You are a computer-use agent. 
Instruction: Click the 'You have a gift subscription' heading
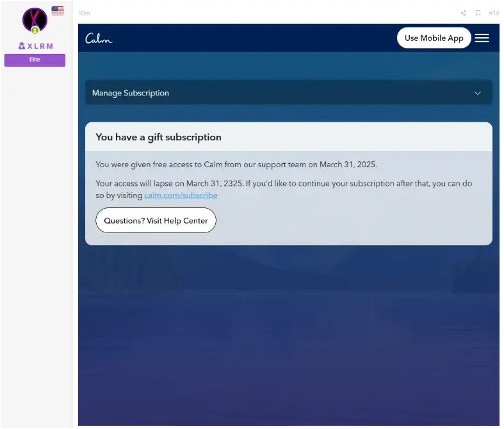(x=158, y=137)
